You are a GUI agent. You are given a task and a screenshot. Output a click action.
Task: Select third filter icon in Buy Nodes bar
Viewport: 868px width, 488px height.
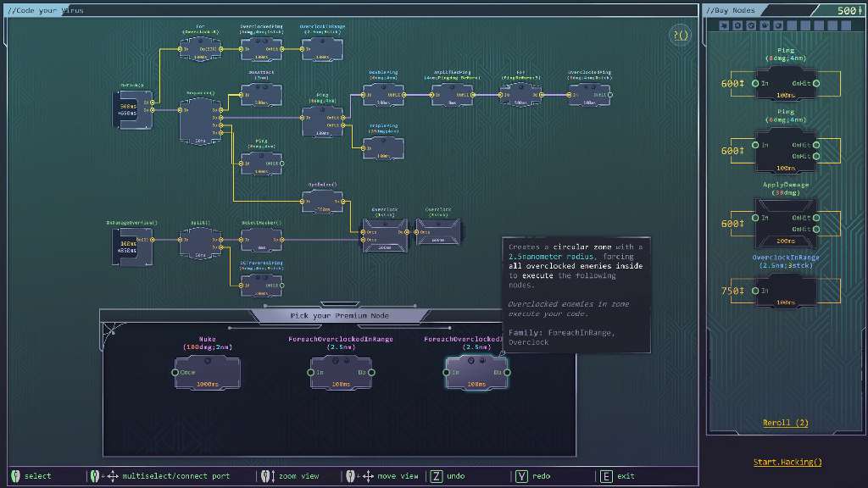click(x=751, y=25)
